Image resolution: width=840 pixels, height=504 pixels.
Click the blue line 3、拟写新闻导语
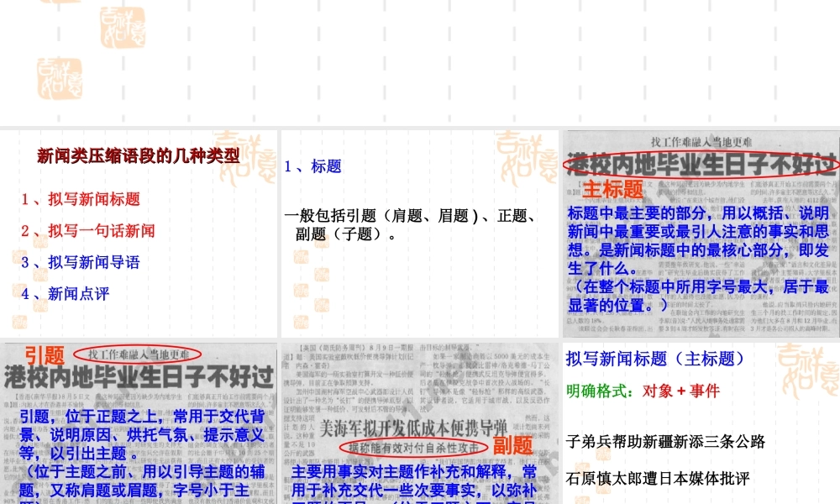click(x=81, y=262)
